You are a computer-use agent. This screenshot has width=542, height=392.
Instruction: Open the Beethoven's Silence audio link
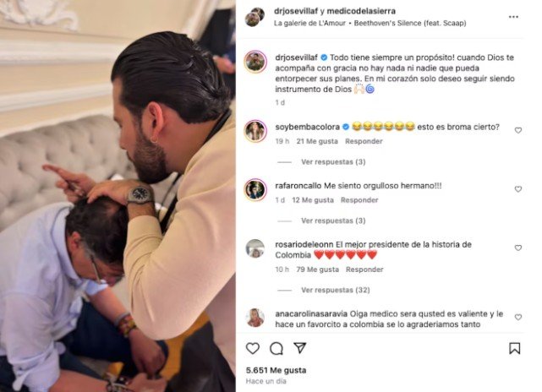[x=410, y=23]
